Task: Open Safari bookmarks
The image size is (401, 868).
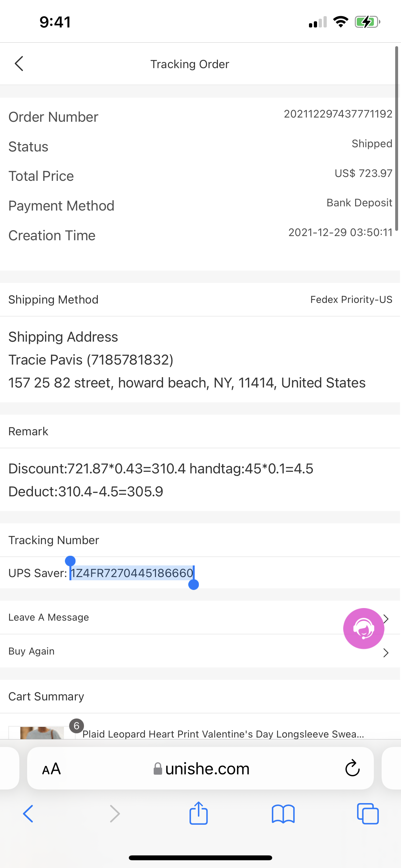Action: 283,814
